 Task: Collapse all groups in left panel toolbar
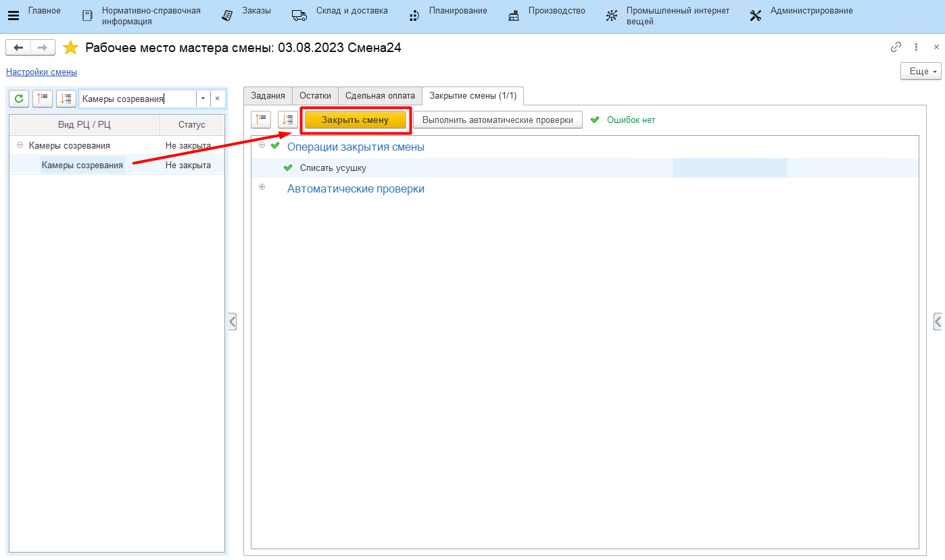43,99
